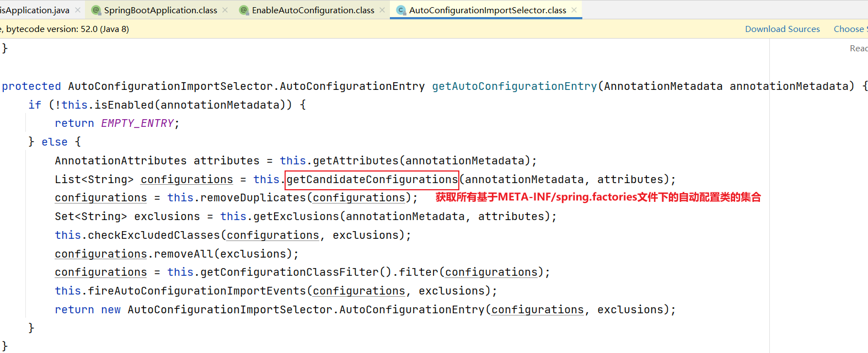868x353 pixels.
Task: Click the removeAll method call
Action: pos(184,254)
